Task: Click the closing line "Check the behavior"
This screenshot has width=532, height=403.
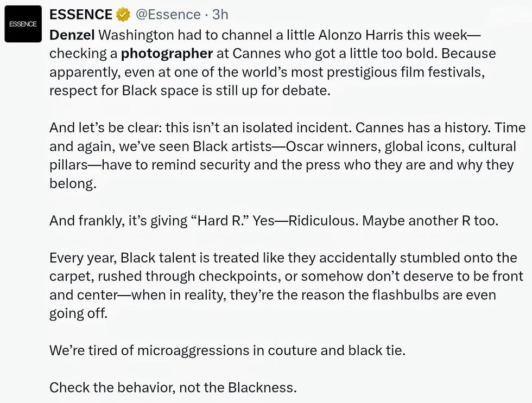Action: click(173, 387)
